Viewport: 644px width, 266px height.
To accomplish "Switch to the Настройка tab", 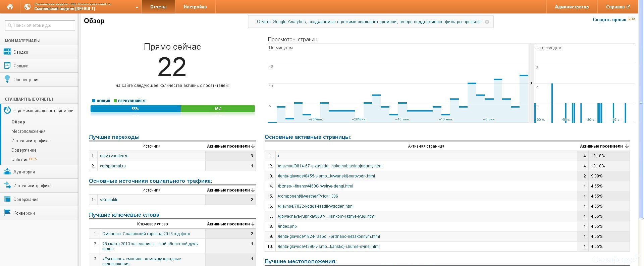I will (x=195, y=7).
